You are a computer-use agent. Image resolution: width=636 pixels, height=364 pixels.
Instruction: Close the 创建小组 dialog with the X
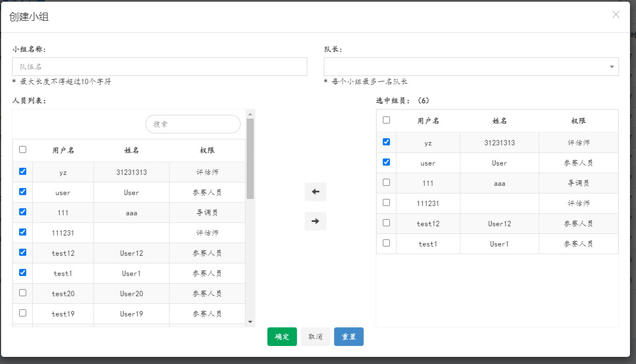[616, 15]
